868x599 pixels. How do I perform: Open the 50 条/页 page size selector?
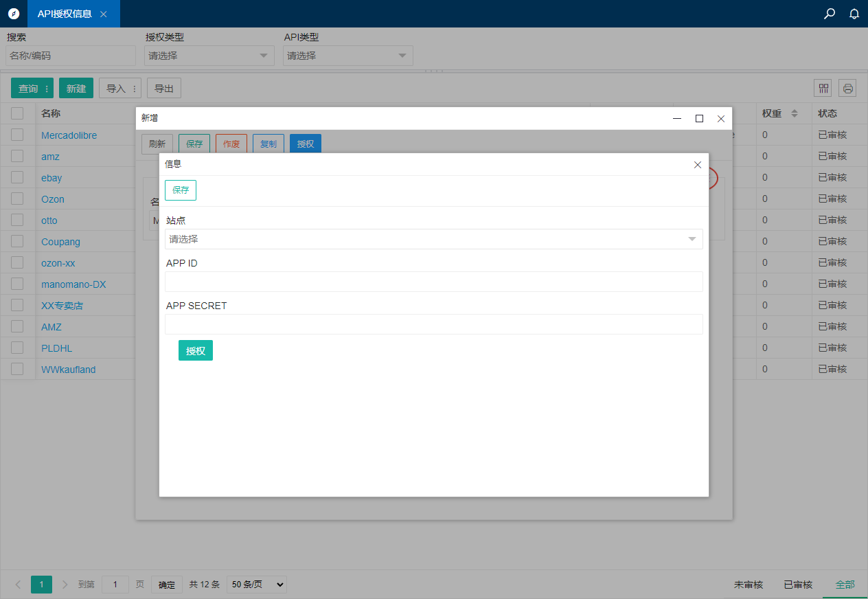tap(256, 585)
